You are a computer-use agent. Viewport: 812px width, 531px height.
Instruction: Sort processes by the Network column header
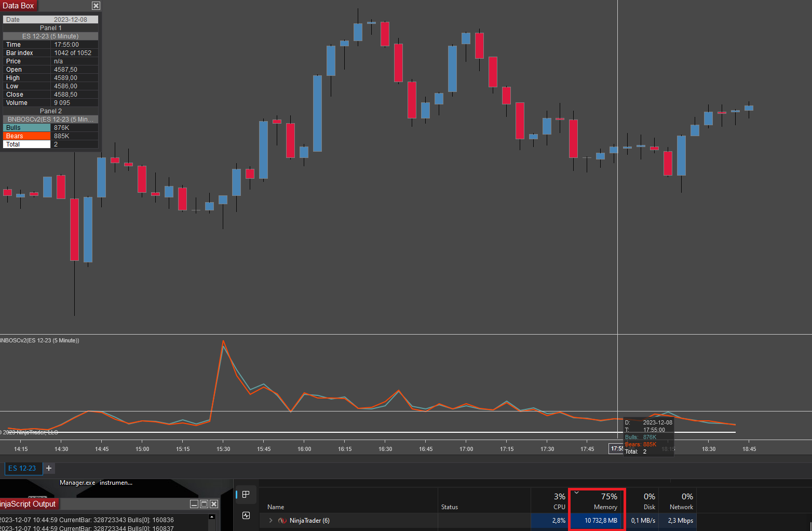(x=681, y=507)
